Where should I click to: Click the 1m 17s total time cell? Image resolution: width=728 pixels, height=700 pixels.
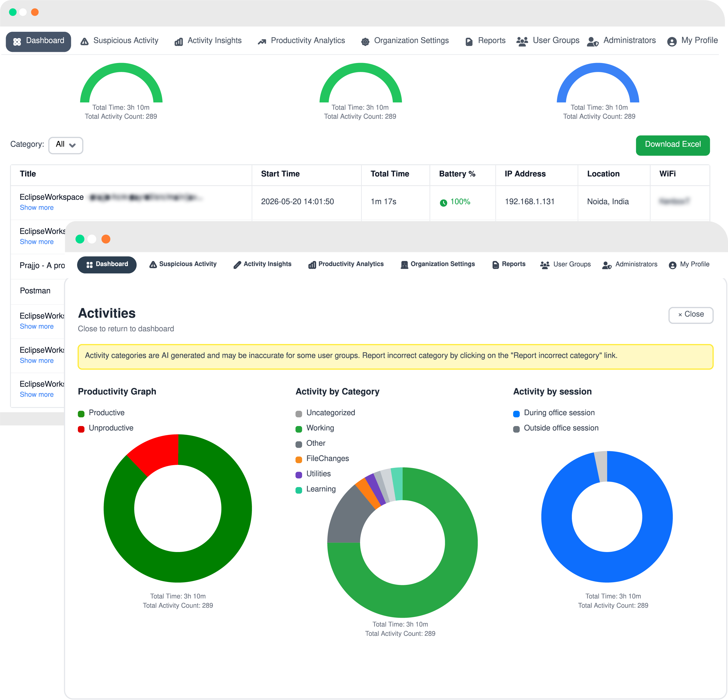pos(383,202)
